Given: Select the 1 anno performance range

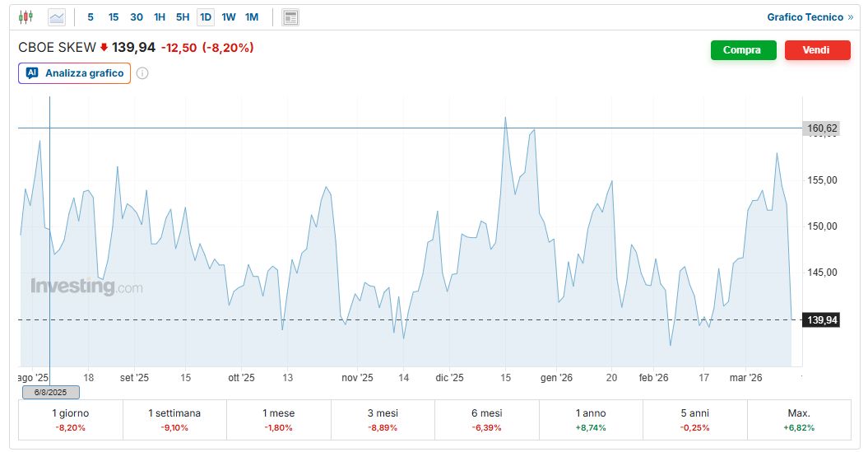Looking at the screenshot, I should pyautogui.click(x=591, y=420).
